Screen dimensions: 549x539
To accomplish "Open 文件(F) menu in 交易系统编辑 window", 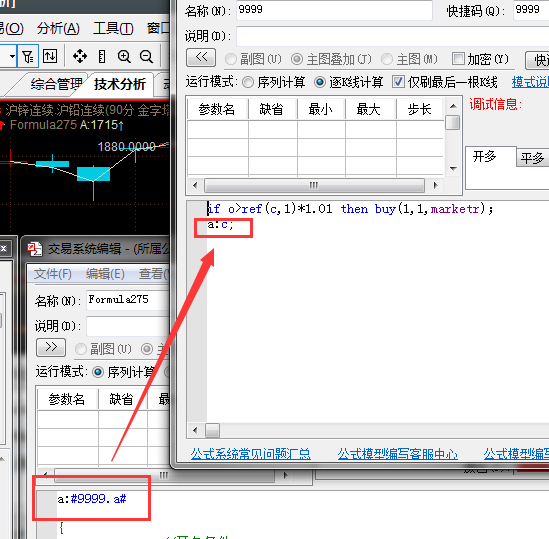I will [53, 274].
